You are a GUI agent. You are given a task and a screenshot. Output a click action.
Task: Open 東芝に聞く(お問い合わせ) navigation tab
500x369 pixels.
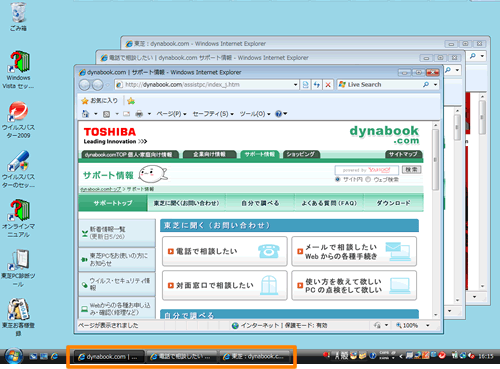coord(186,203)
